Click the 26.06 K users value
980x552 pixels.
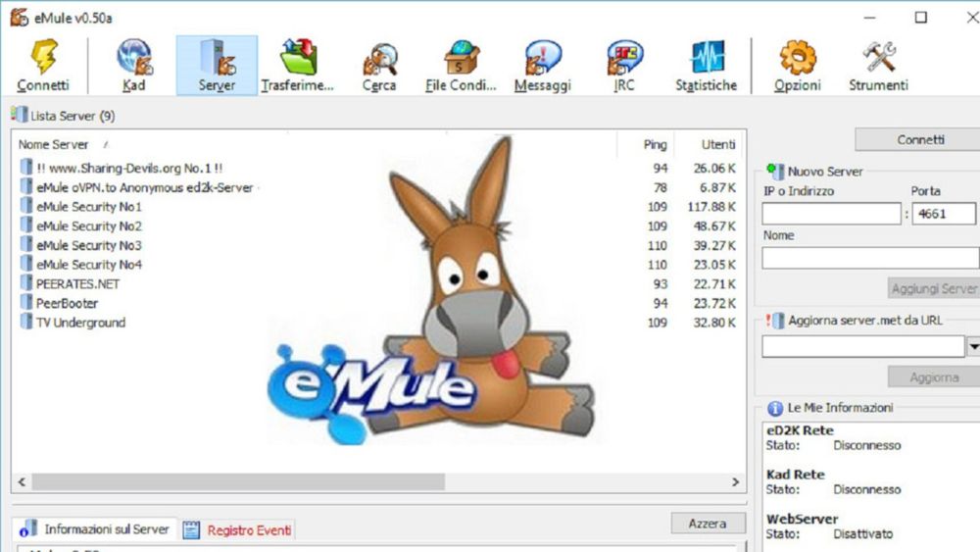coord(714,169)
